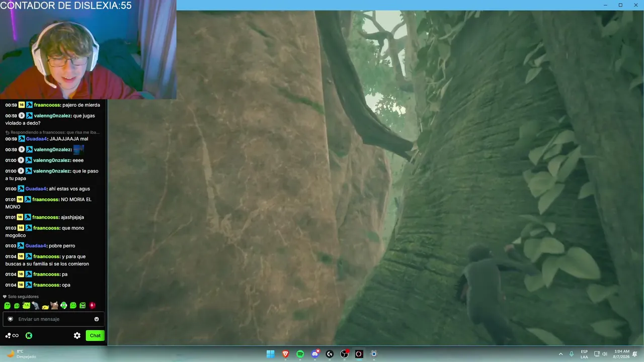Click message text 'ajashjajaja'
Screen dimensions: 644x362
click(72, 217)
